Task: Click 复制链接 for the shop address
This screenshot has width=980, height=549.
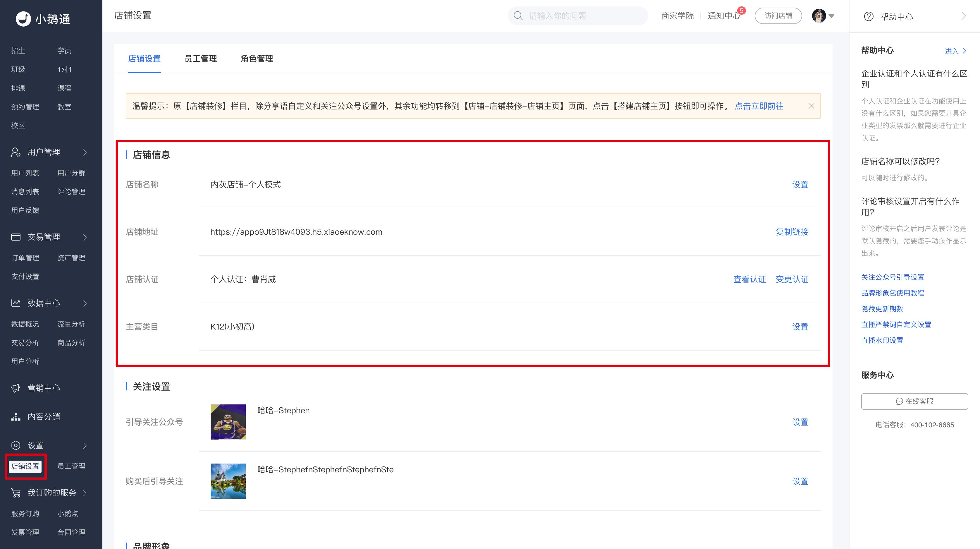Action: coord(792,232)
